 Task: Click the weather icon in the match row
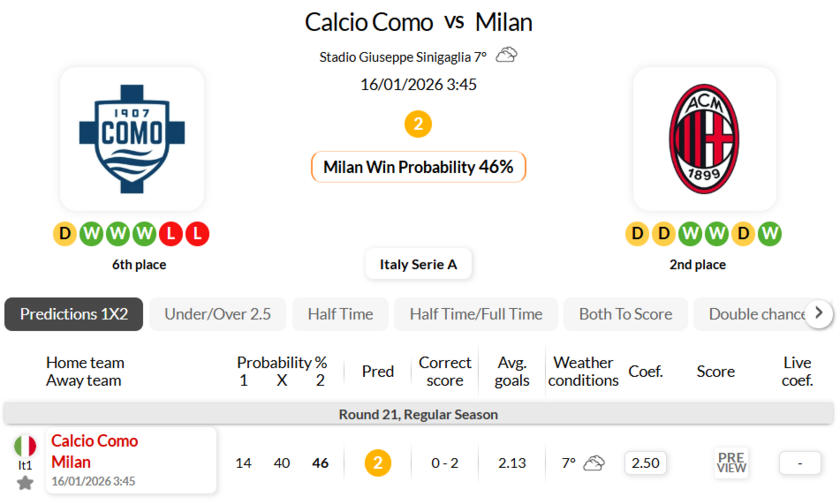[594, 463]
